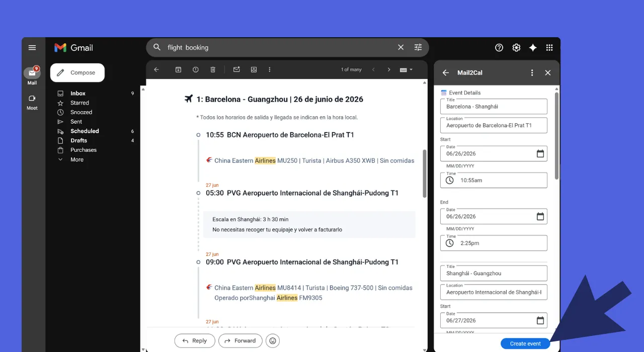Delete the current email
Image resolution: width=644 pixels, height=352 pixels.
coord(212,69)
